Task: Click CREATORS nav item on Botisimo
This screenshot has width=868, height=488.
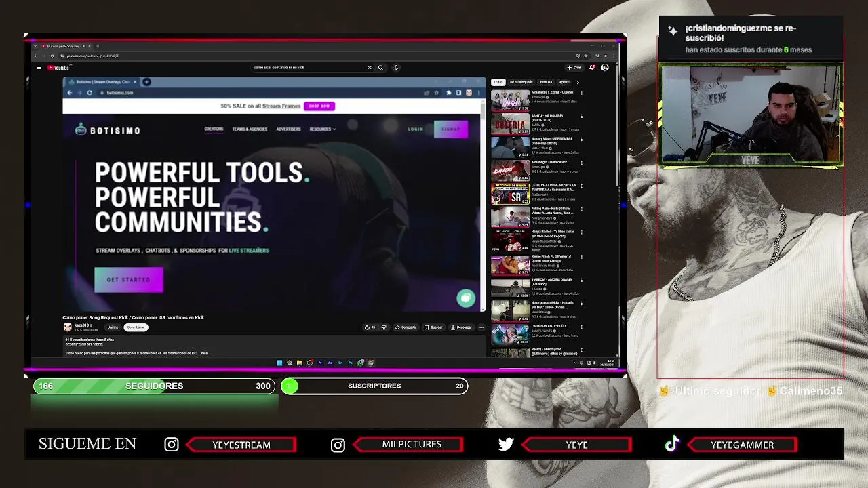Action: 214,129
